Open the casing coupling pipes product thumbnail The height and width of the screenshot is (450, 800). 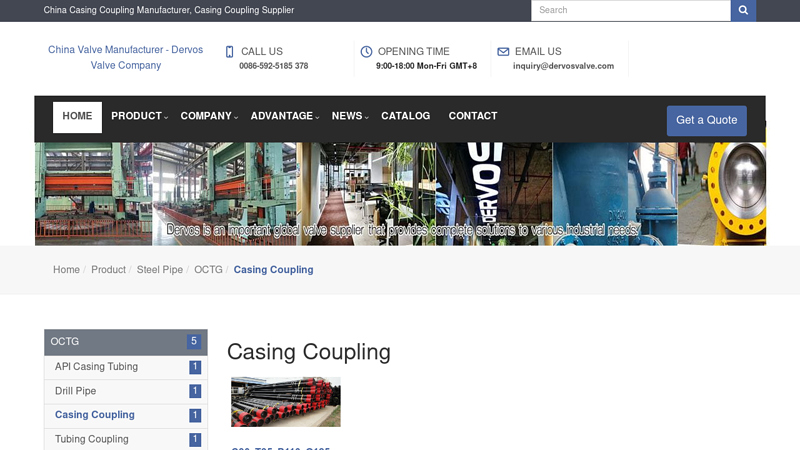click(286, 402)
